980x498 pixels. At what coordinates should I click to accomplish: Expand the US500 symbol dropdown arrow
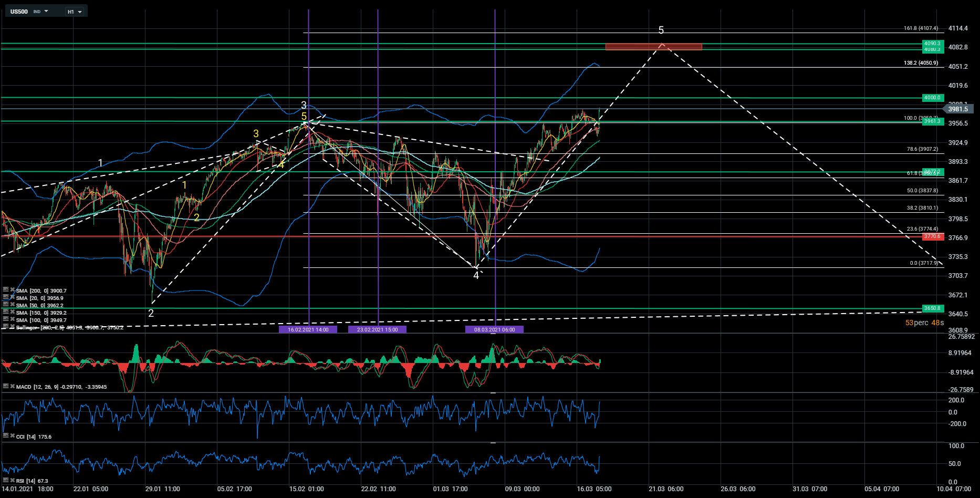pyautogui.click(x=46, y=11)
